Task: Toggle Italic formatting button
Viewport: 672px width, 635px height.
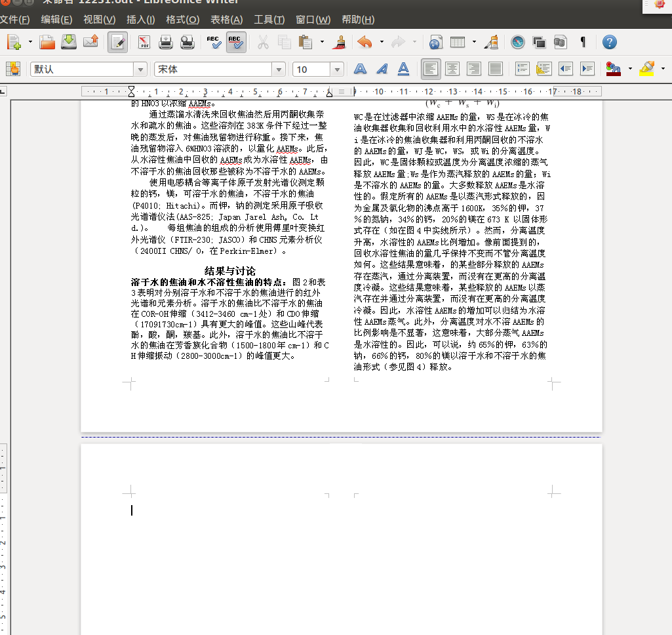Action: (x=382, y=69)
